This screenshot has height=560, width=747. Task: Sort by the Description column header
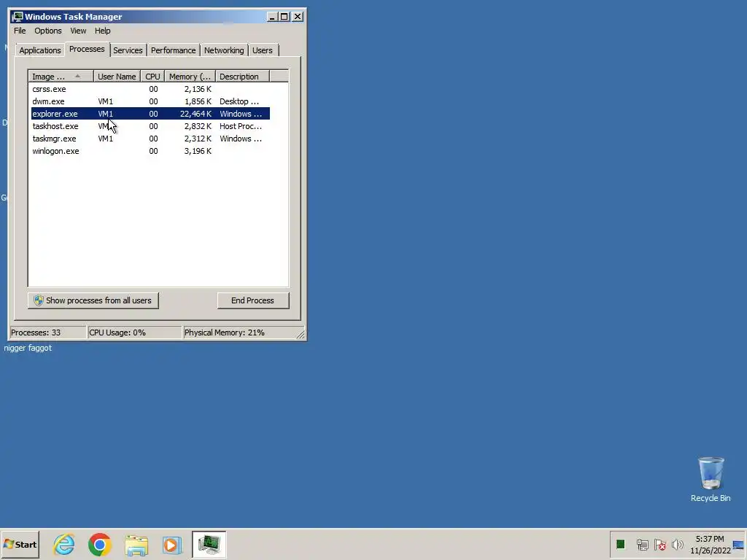(242, 76)
